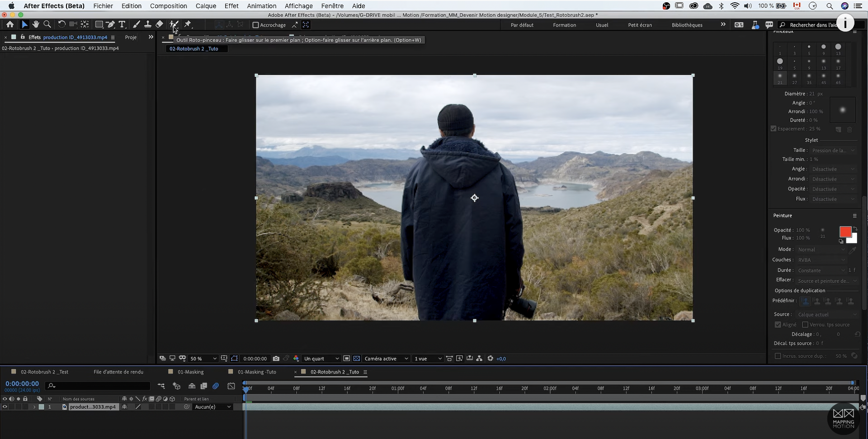
Task: Expand layer 1 properties triangle
Action: (x=34, y=407)
